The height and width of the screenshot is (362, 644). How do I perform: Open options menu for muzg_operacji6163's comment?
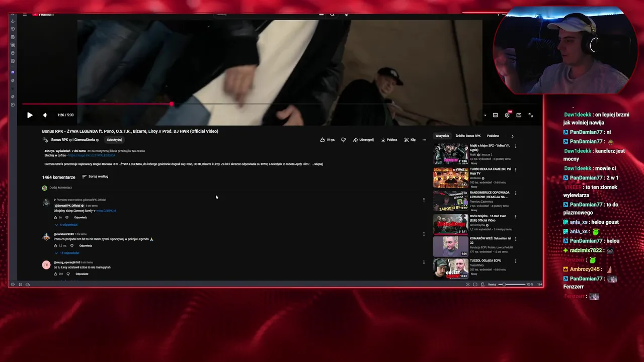point(424,262)
